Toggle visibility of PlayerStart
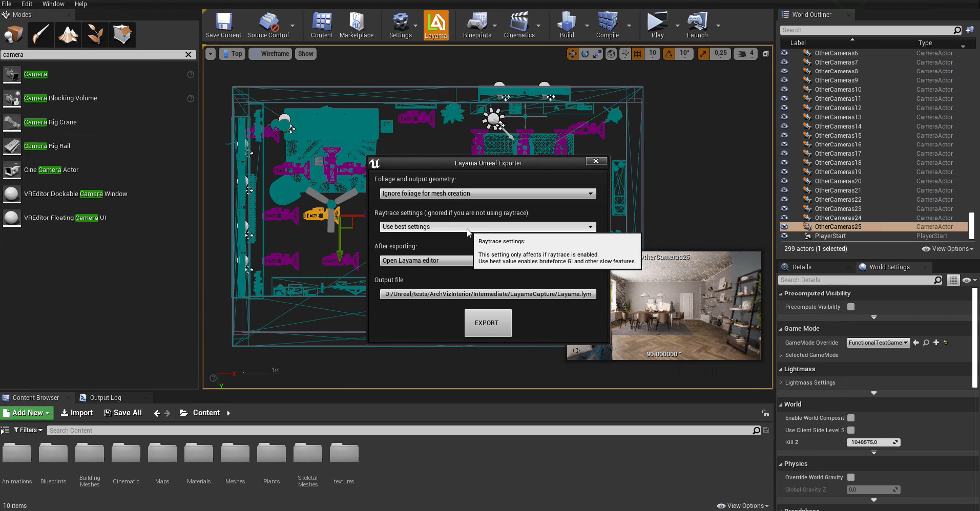 [x=784, y=236]
